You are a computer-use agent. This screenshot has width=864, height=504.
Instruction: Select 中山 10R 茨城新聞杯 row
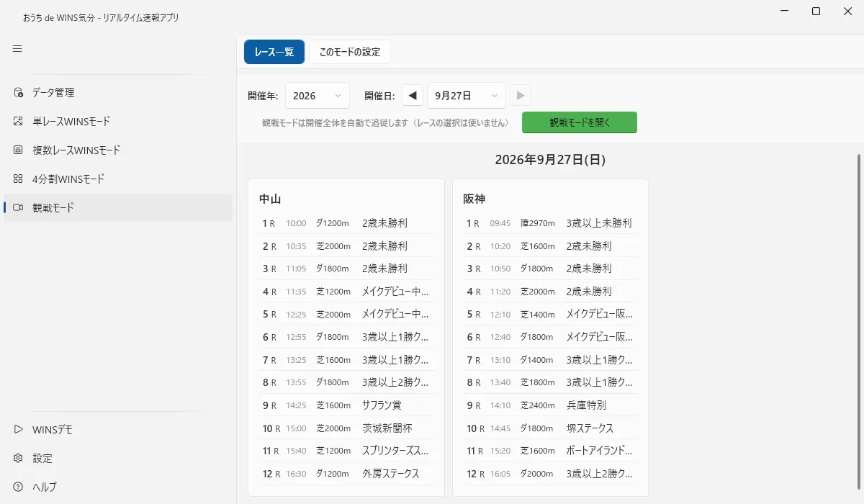[x=346, y=428]
